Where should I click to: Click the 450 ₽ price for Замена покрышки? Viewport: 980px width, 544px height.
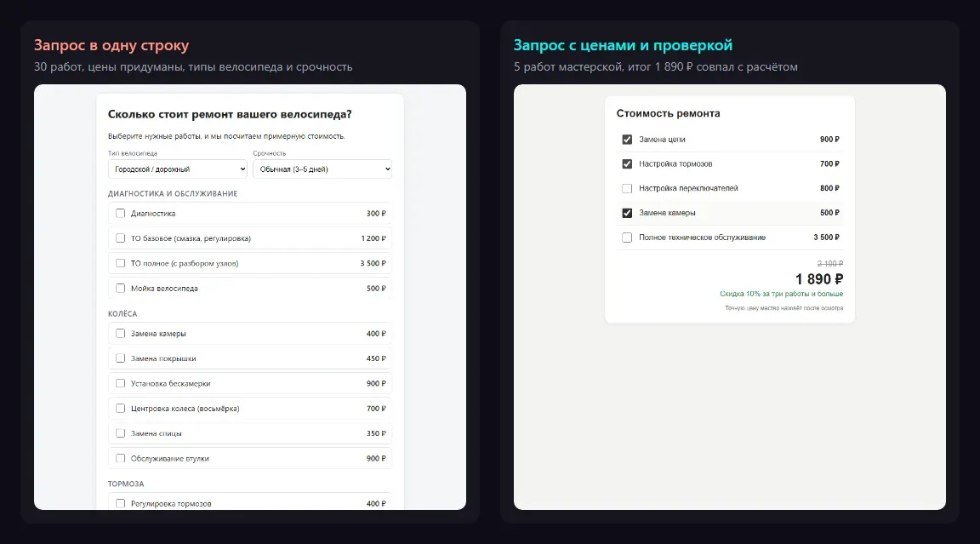pos(376,358)
